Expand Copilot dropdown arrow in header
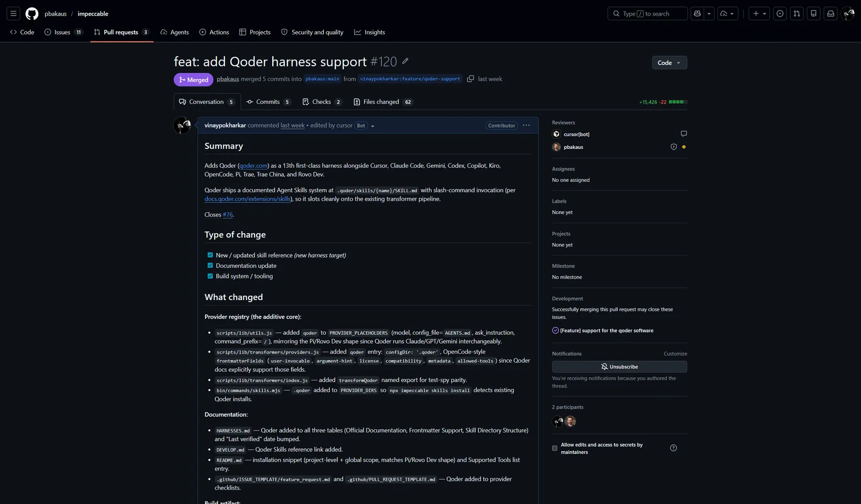The height and width of the screenshot is (504, 861). [709, 13]
